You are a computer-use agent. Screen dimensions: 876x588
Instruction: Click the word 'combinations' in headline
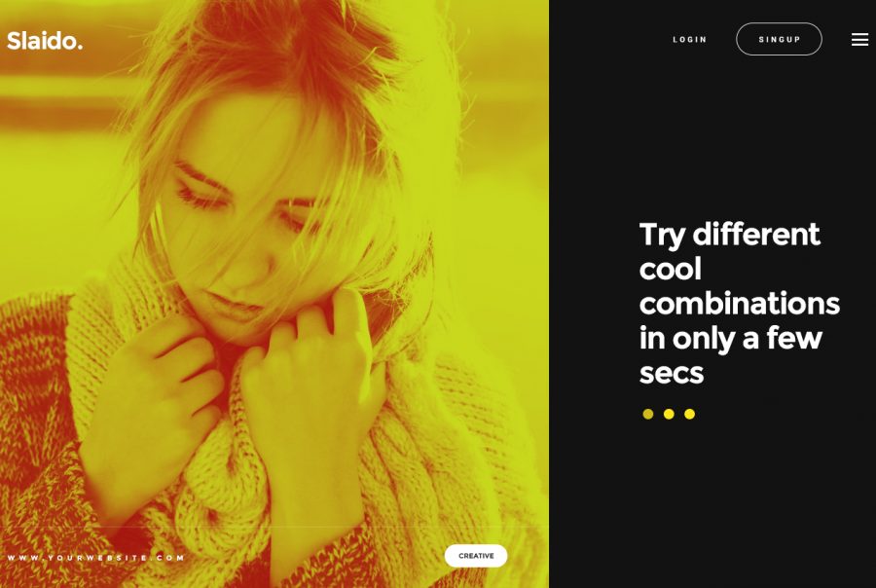point(740,304)
